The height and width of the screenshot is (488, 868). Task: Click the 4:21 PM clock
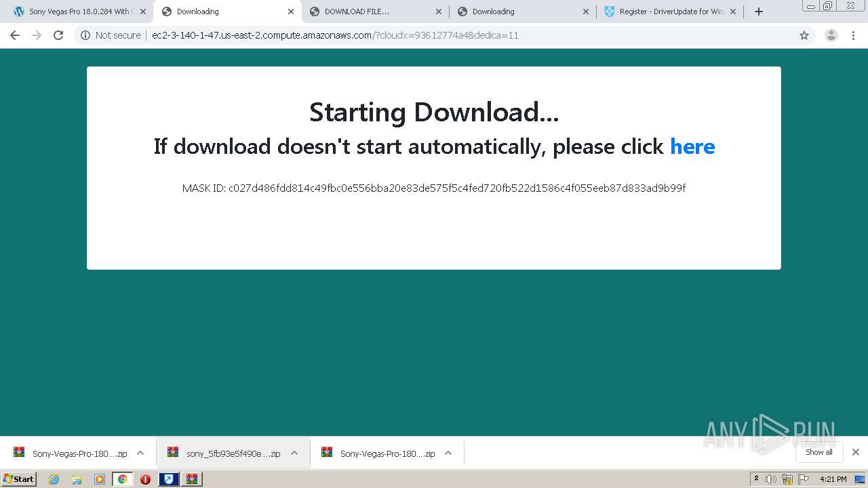[x=833, y=479]
